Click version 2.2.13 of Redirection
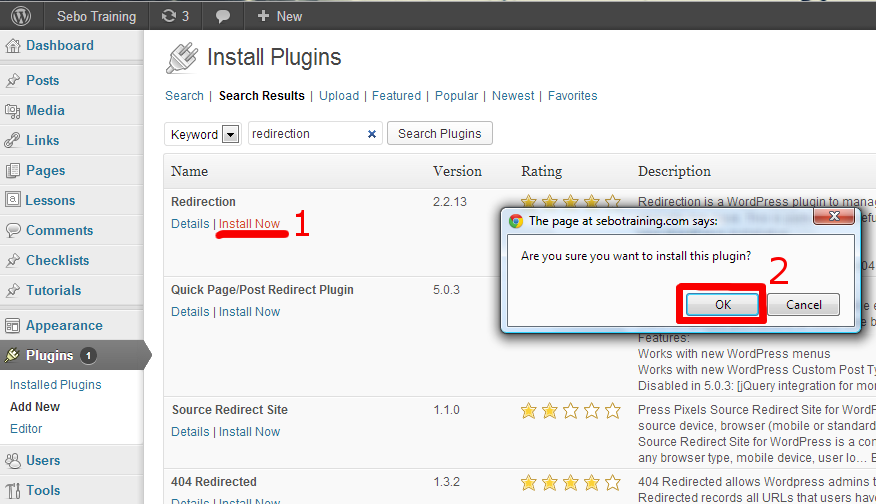Viewport: 876px width, 504px height. pyautogui.click(x=450, y=202)
